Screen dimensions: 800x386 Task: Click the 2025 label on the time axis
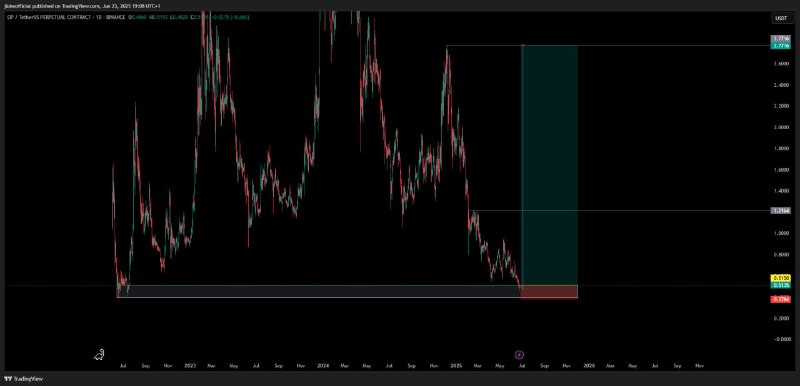click(x=456, y=366)
